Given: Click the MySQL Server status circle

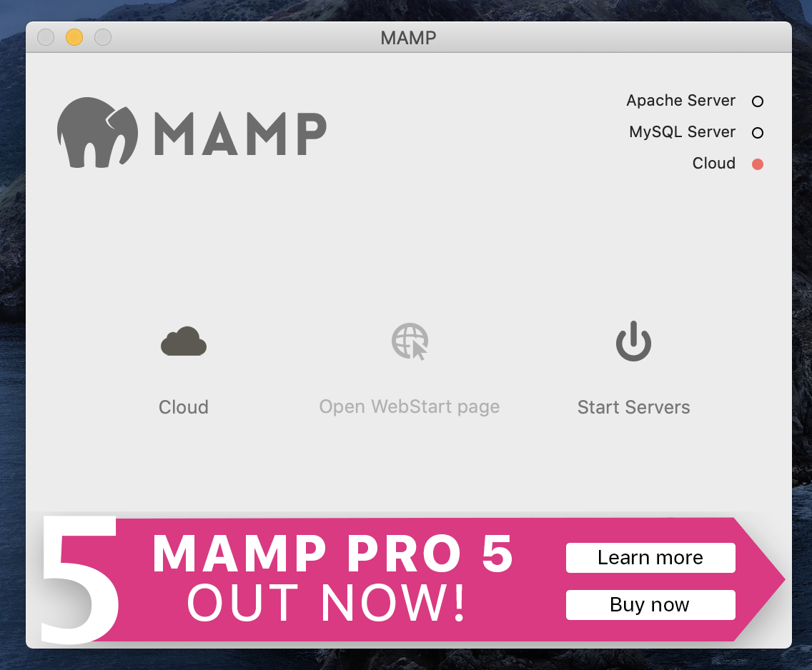Looking at the screenshot, I should 757,133.
